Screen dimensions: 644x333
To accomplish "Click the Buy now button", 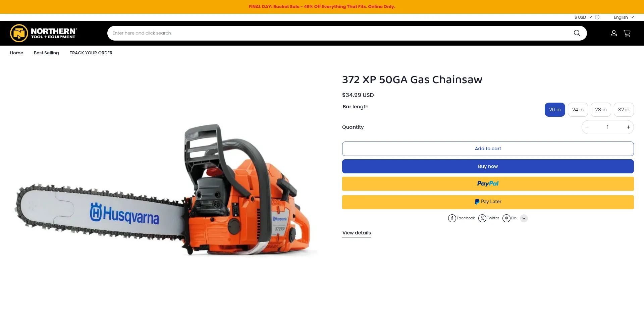I will [x=488, y=166].
